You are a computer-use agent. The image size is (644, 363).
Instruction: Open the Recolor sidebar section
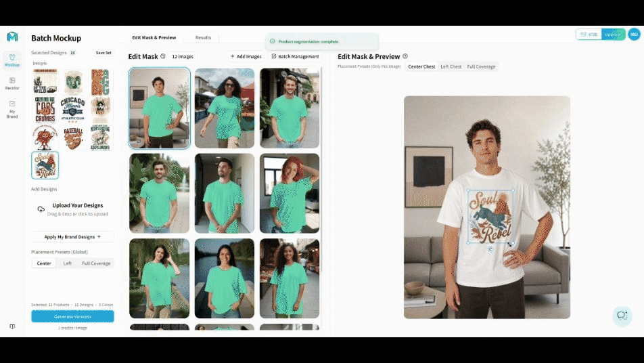click(12, 83)
